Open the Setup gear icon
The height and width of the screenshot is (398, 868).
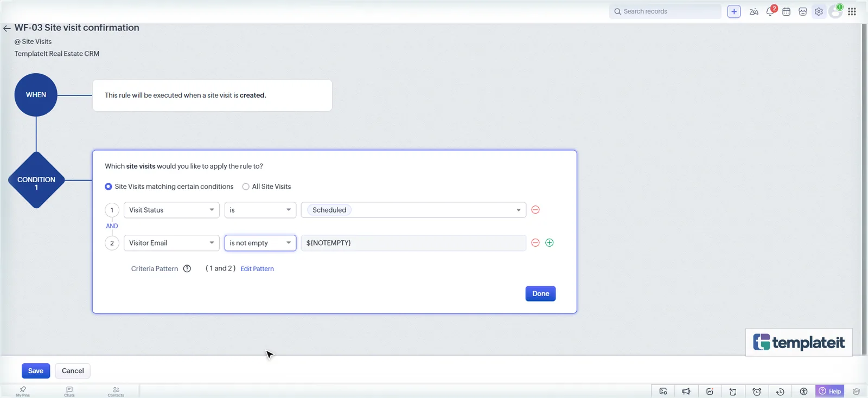coord(819,11)
